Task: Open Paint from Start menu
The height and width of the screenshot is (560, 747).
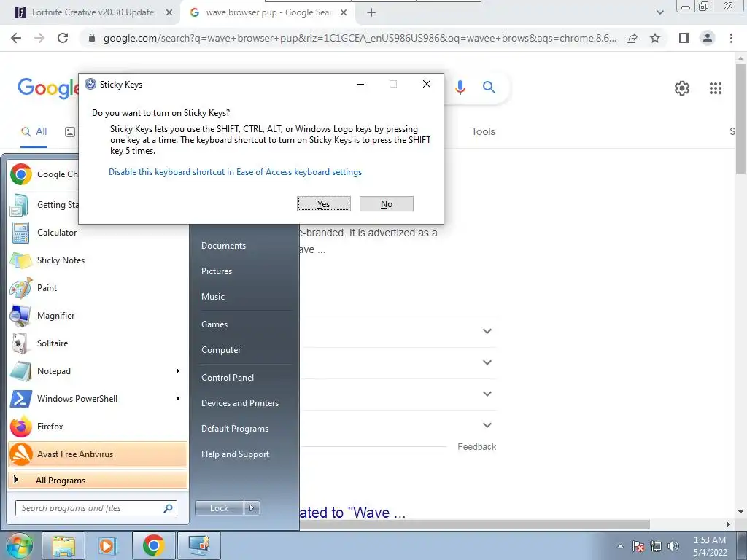Action: coord(98,287)
